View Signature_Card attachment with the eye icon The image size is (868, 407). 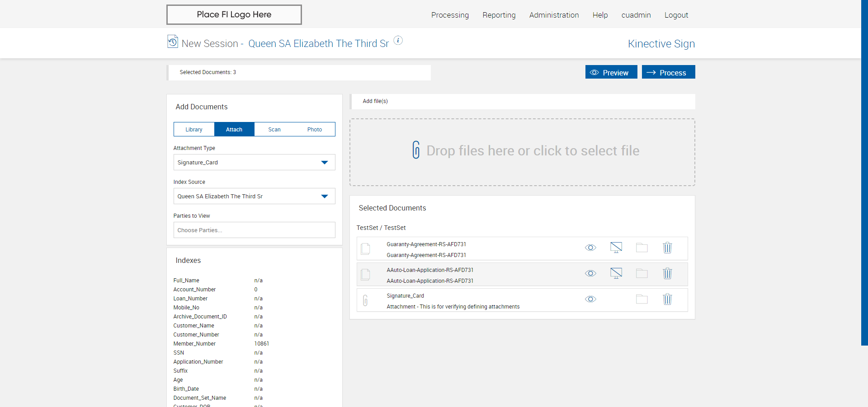pos(590,299)
